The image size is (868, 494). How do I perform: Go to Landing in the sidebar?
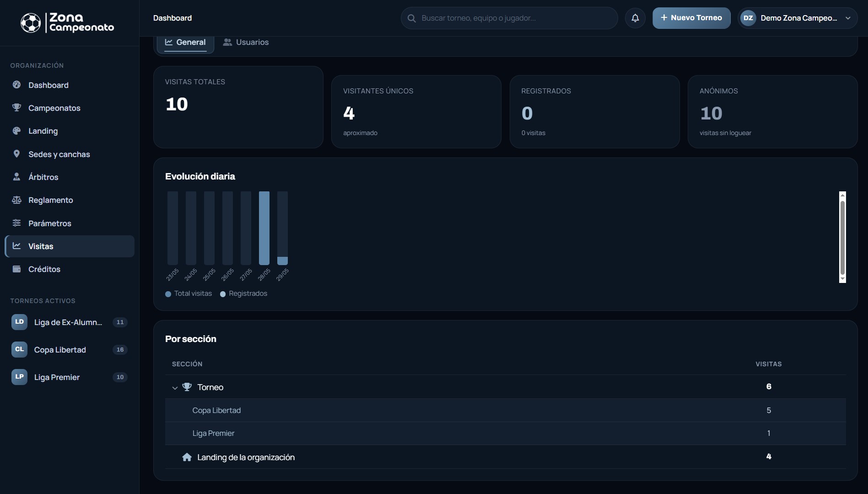click(x=70, y=131)
